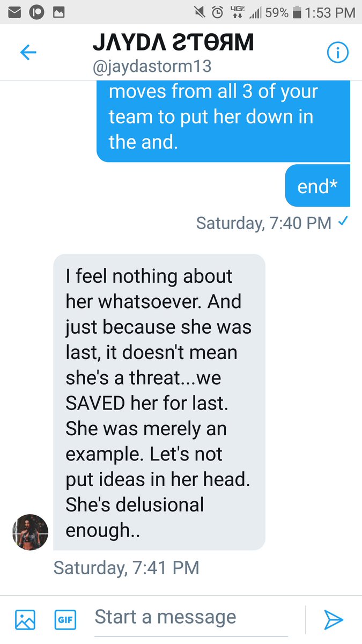The image size is (362, 644).
Task: Tap the image notification status icon
Action: pyautogui.click(x=59, y=12)
